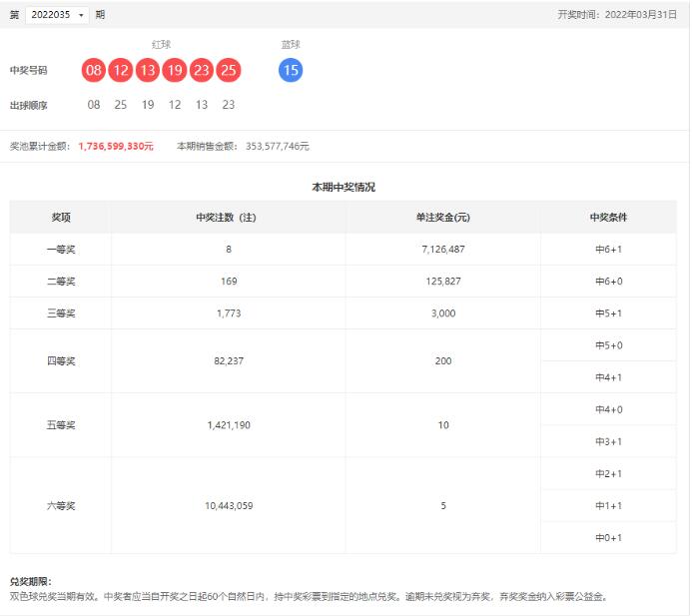Screen dimensions: 693x616
Task: Click third prize winner count 1,773
Action: pyautogui.click(x=229, y=313)
